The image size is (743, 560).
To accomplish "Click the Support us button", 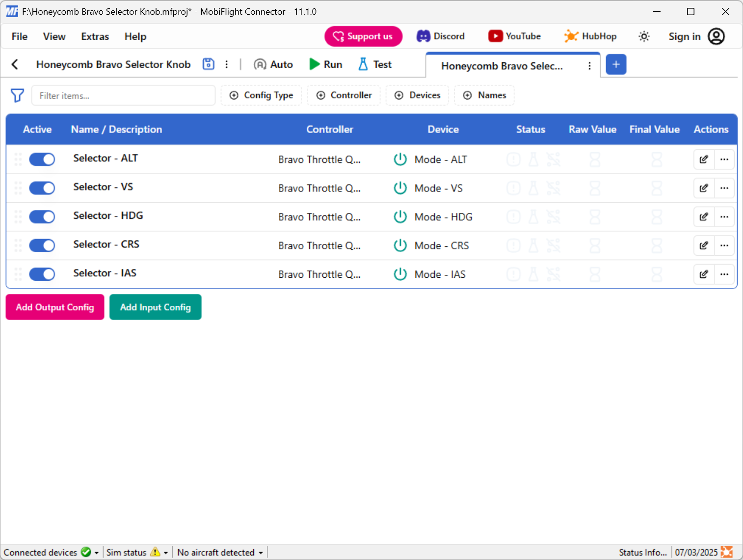I will (363, 36).
